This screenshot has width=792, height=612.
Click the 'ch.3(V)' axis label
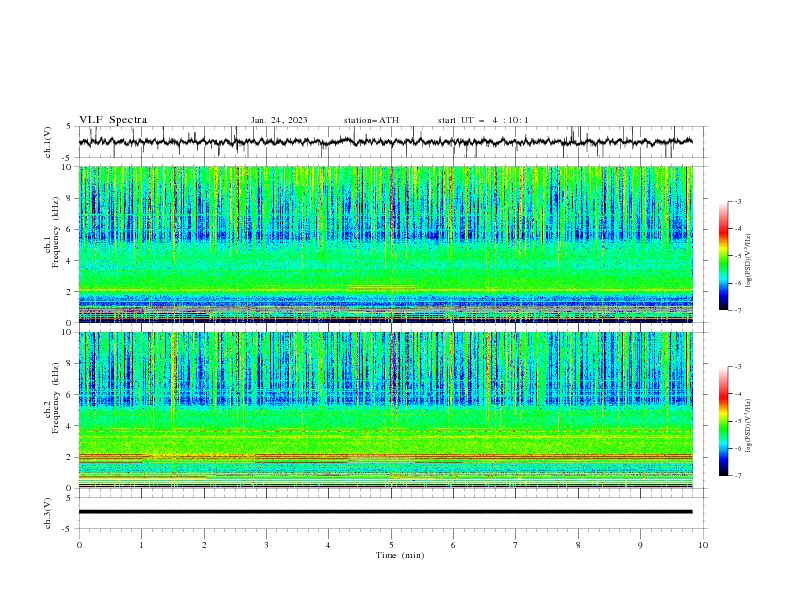click(48, 513)
